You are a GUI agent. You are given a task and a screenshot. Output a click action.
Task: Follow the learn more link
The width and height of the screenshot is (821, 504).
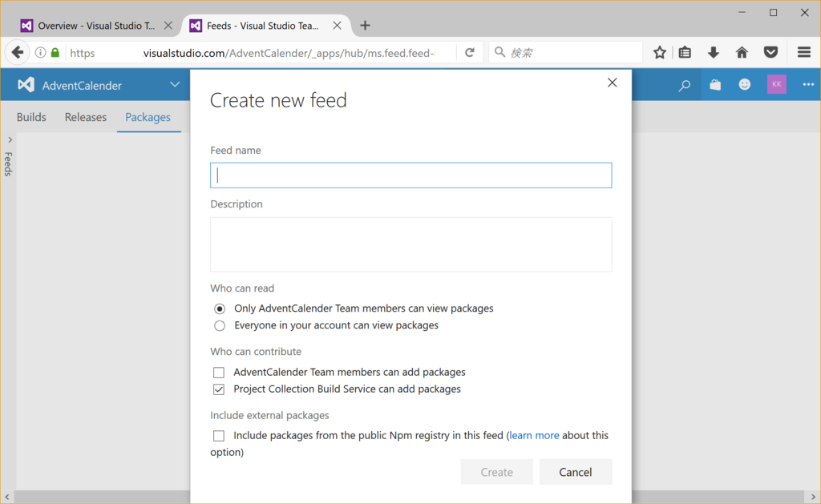tap(534, 435)
